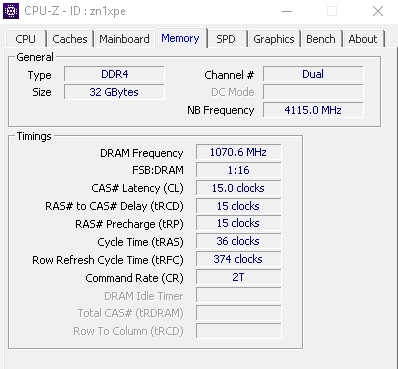Go to the SPD tab
This screenshot has height=369, width=398.
226,39
